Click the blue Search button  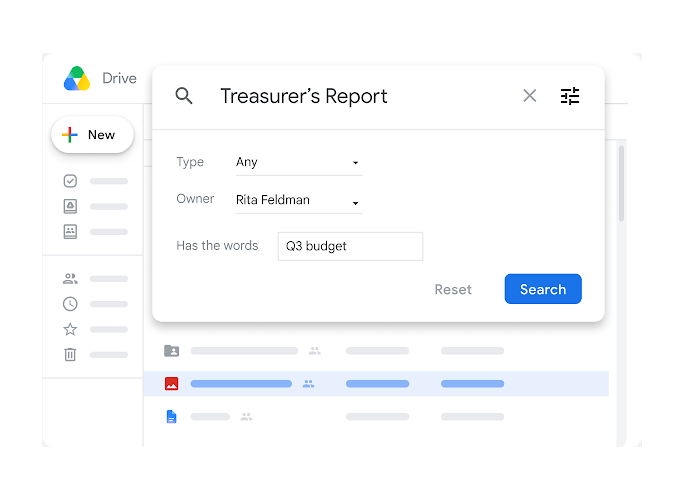point(543,289)
